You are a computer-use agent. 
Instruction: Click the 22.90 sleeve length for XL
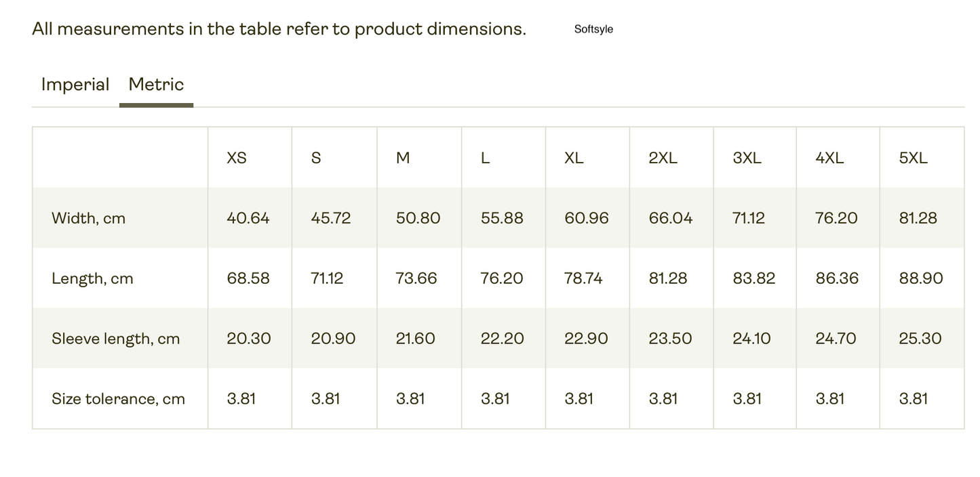pyautogui.click(x=586, y=339)
